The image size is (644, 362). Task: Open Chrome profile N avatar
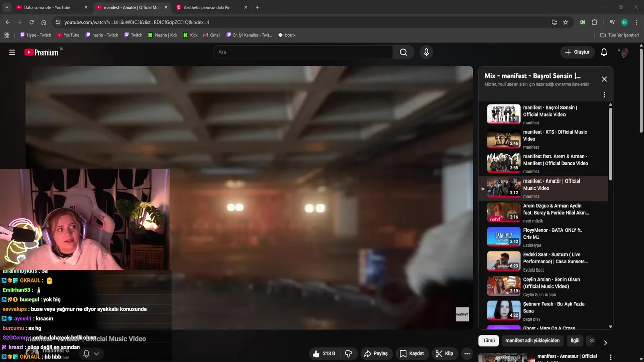pos(624,22)
